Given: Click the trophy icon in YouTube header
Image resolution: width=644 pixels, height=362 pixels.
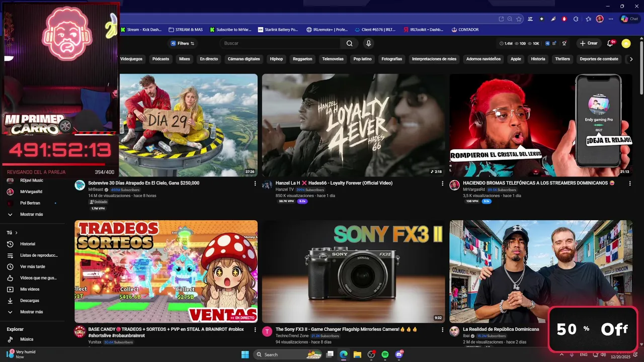Looking at the screenshot, I should [565, 43].
